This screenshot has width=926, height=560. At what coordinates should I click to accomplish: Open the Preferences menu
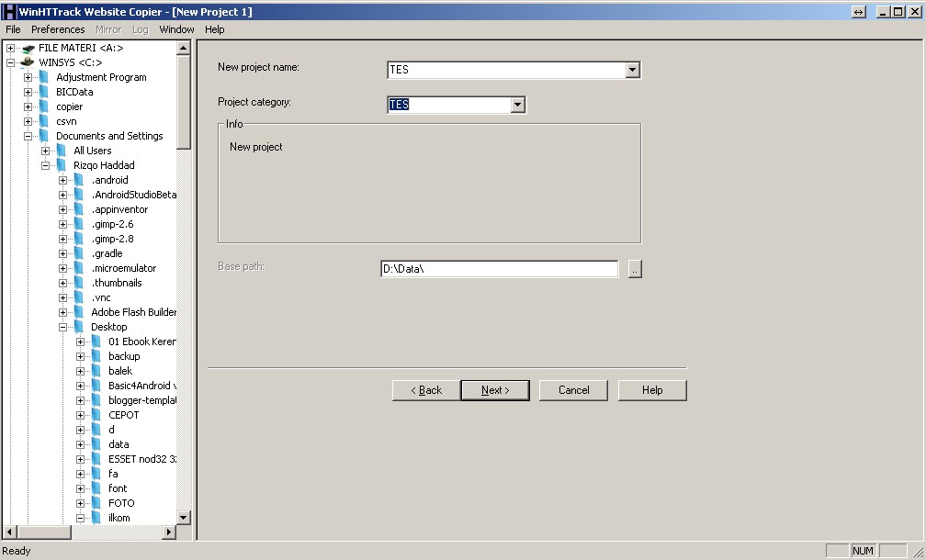(x=58, y=29)
